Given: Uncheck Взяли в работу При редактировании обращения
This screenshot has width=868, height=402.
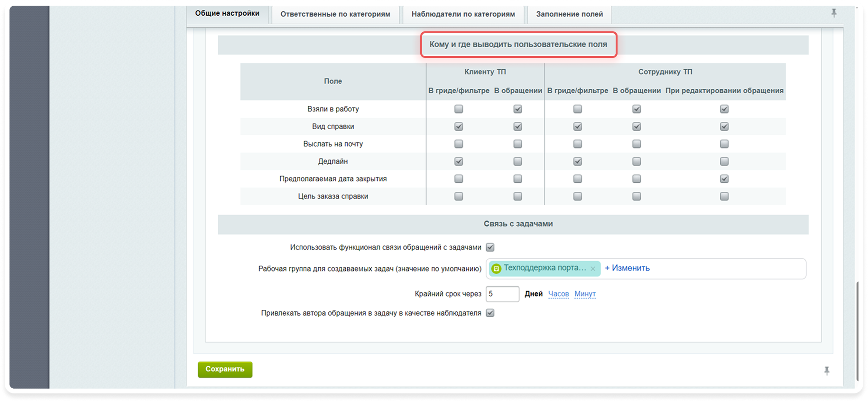Looking at the screenshot, I should pos(724,109).
